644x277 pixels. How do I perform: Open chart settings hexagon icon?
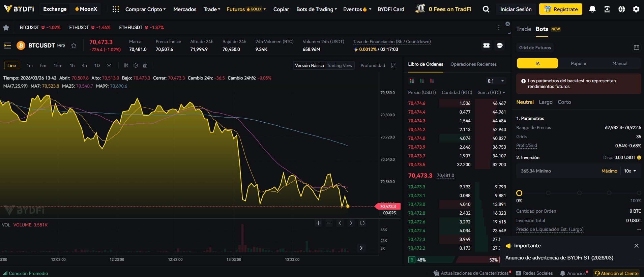(136, 66)
